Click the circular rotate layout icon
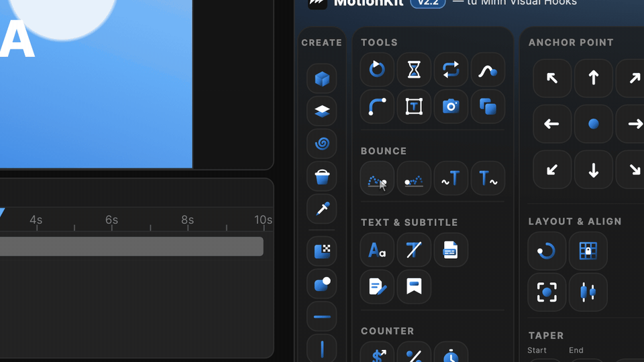This screenshot has width=644, height=362. [547, 251]
